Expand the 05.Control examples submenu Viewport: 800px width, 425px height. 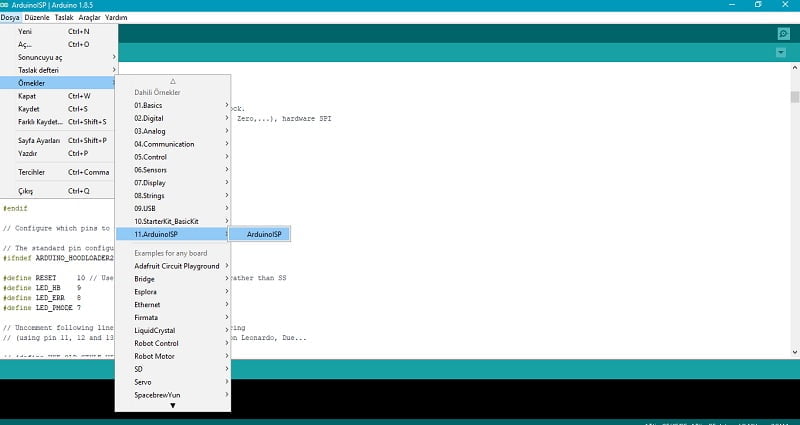click(x=173, y=157)
